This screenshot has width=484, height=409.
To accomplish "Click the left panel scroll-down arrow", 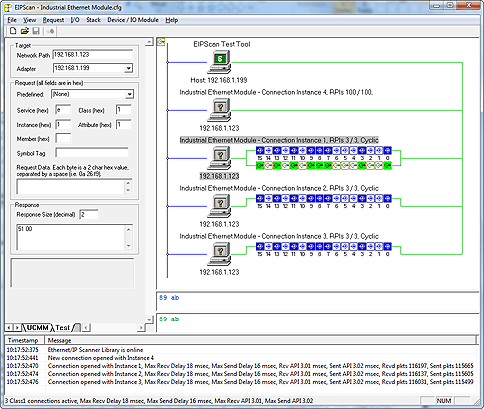I will pos(149,319).
